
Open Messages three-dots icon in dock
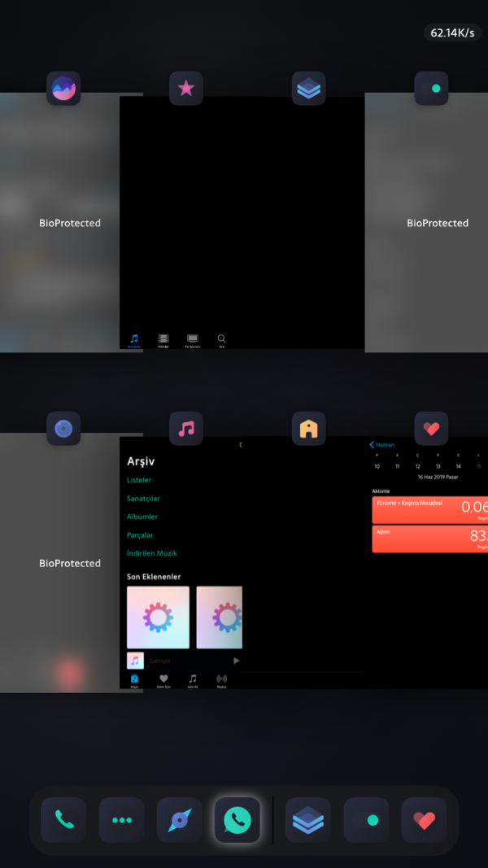coord(122,820)
